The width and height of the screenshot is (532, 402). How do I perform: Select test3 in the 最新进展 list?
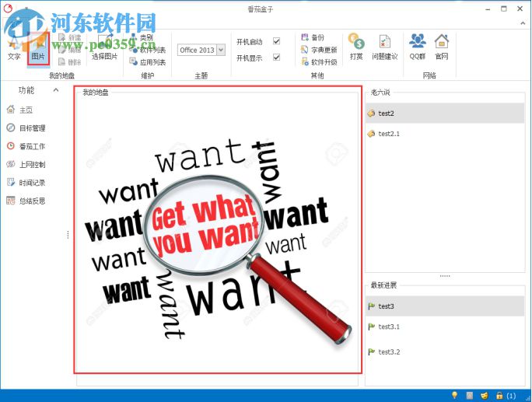click(445, 306)
